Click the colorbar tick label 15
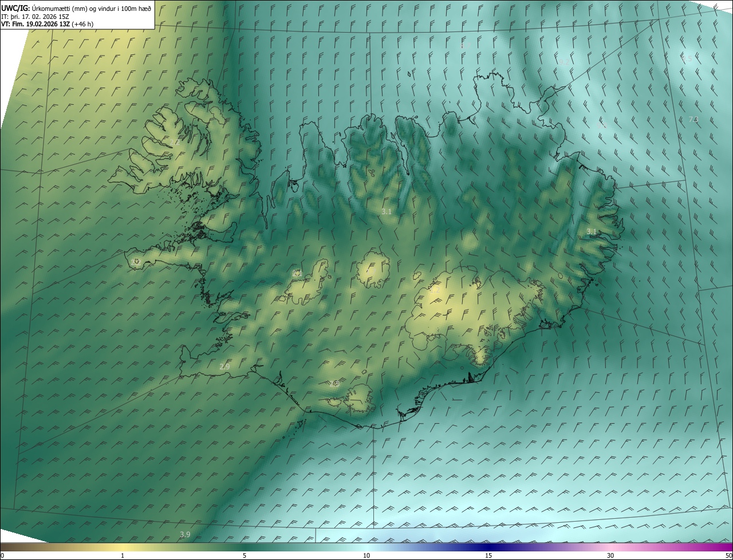This screenshot has height=560, width=733. click(x=488, y=555)
